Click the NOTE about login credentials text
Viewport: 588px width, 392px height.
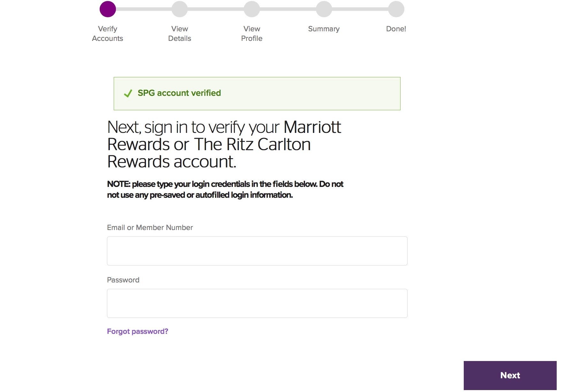pos(225,189)
